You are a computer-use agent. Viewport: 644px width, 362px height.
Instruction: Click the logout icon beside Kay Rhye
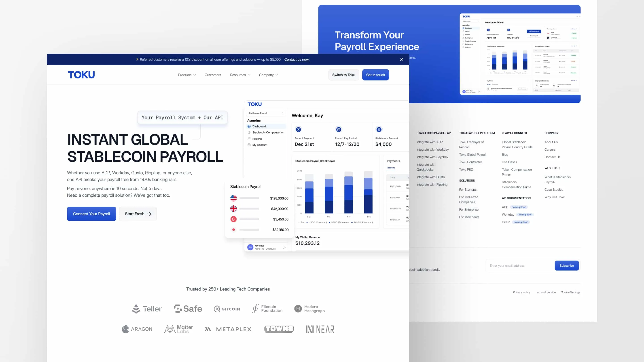click(x=284, y=247)
